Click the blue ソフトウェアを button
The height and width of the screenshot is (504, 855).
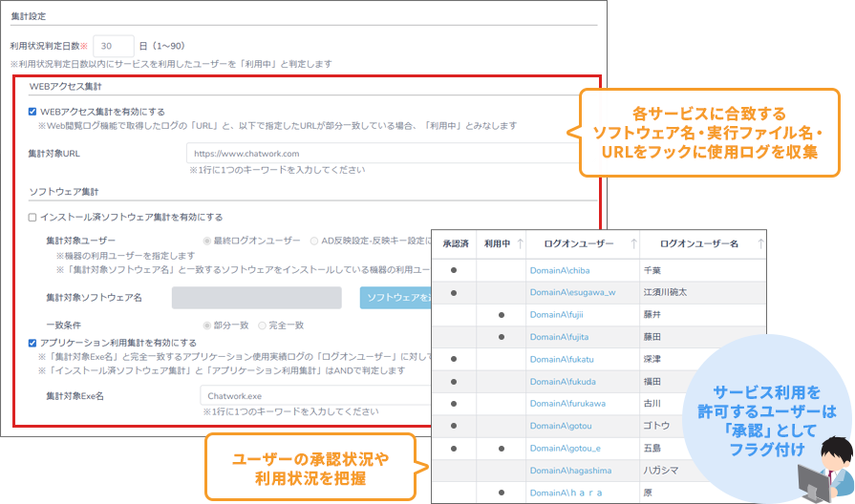coord(395,298)
